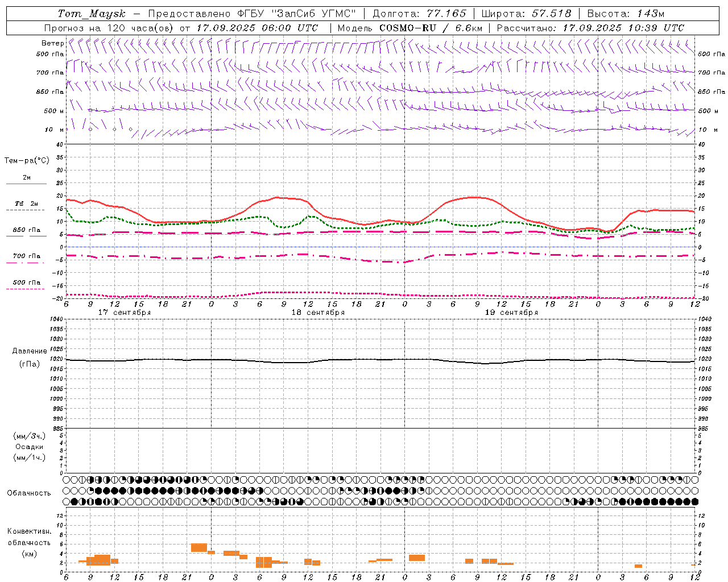This screenshot has width=728, height=582.
Task: Click the (мм/1ч.) precipitation unit label
Action: pyautogui.click(x=29, y=458)
